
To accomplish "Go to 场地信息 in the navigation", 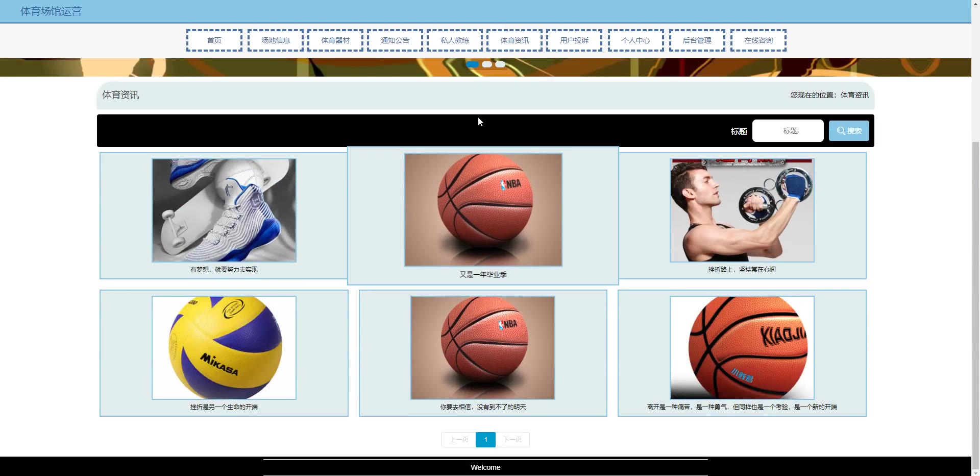I will pos(276,40).
